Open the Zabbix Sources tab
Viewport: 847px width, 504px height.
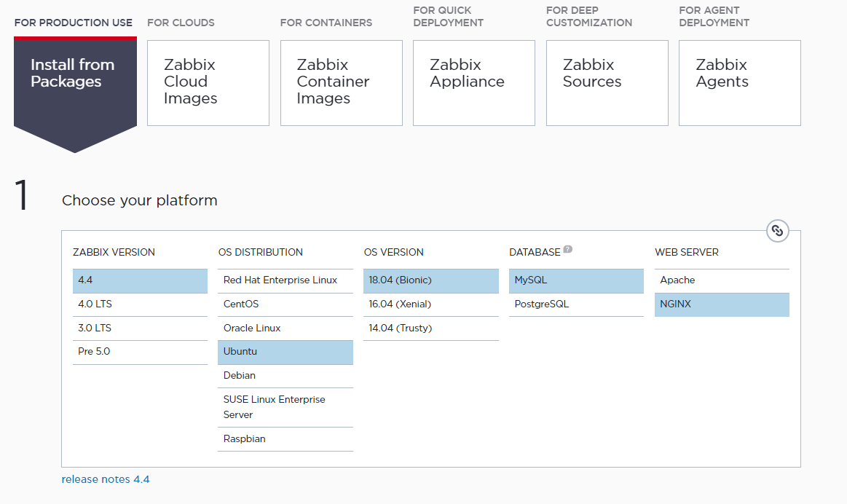point(607,82)
